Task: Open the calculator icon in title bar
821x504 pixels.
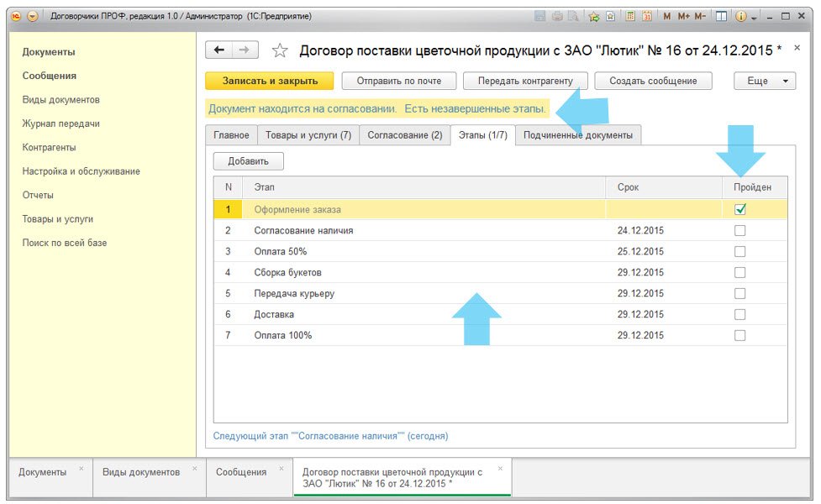Action: 630,16
